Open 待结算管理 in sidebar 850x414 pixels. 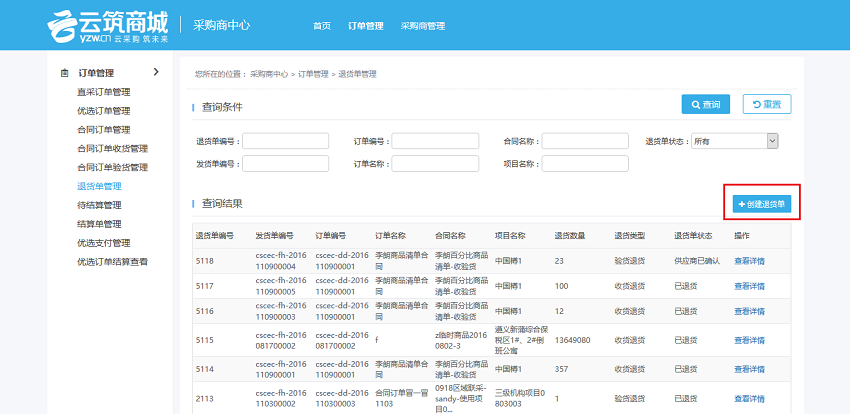click(x=99, y=205)
